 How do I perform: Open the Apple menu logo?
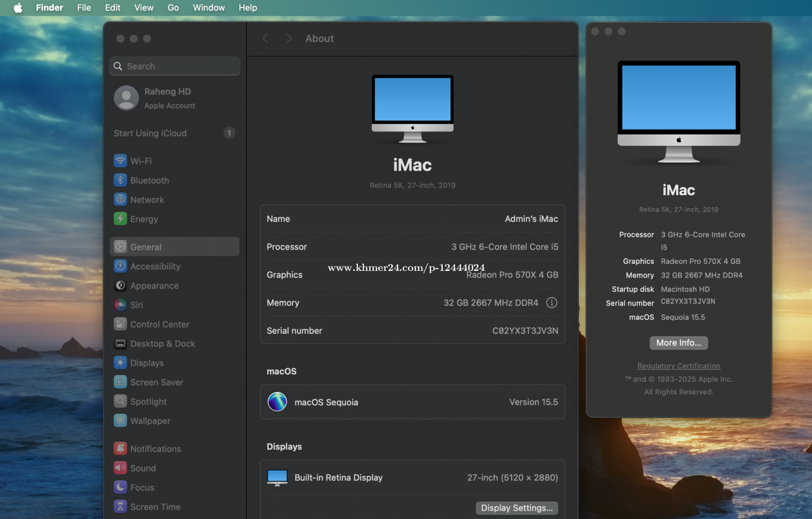18,8
